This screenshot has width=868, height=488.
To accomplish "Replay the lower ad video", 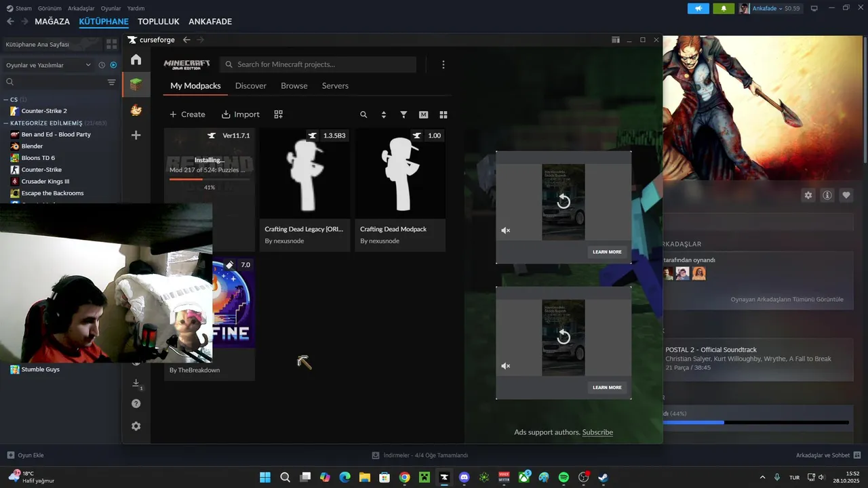I will [x=564, y=337].
